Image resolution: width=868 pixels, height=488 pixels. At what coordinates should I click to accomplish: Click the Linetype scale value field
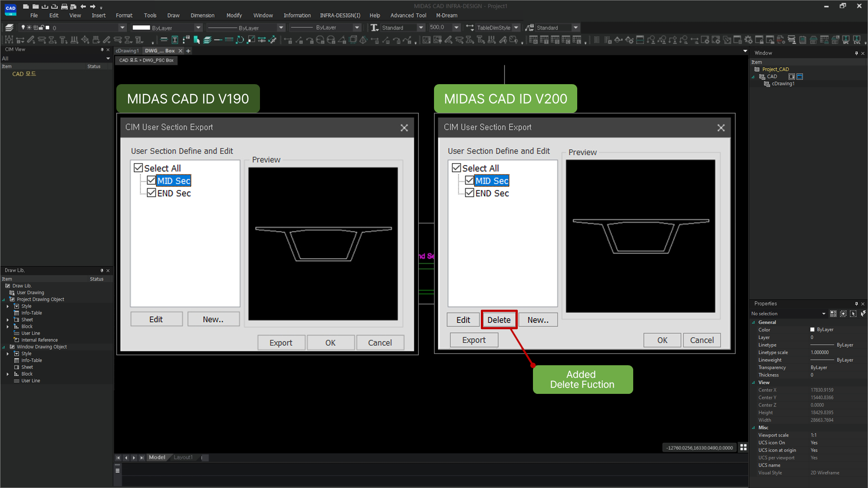pos(837,352)
